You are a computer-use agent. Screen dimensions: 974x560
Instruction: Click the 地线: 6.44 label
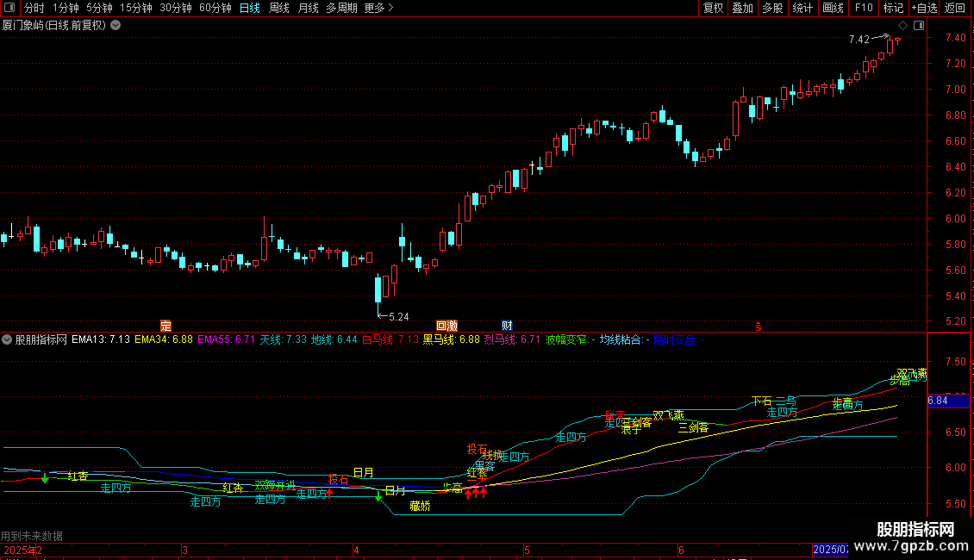(x=334, y=339)
